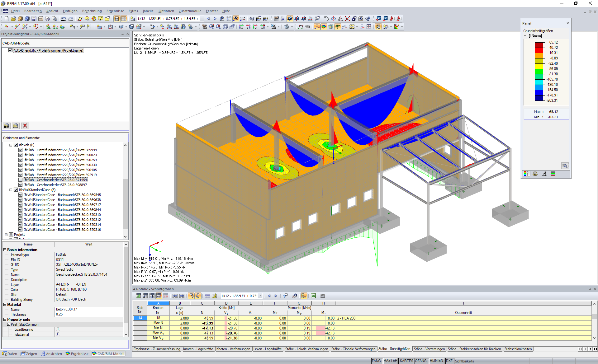Delete the selected CAD/BIM model via red X
598x364 pixels.
click(x=25, y=126)
